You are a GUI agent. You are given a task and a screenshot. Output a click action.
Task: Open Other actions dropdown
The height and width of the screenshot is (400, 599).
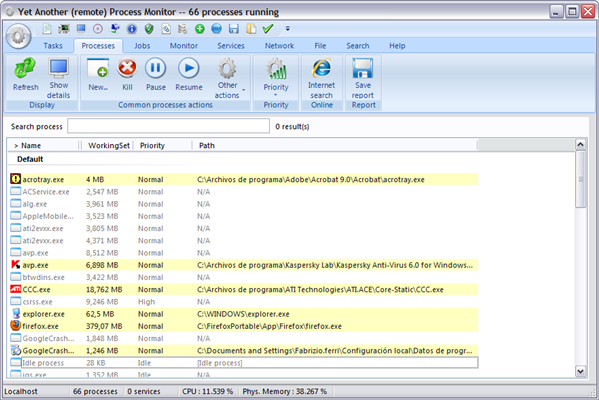tap(229, 78)
